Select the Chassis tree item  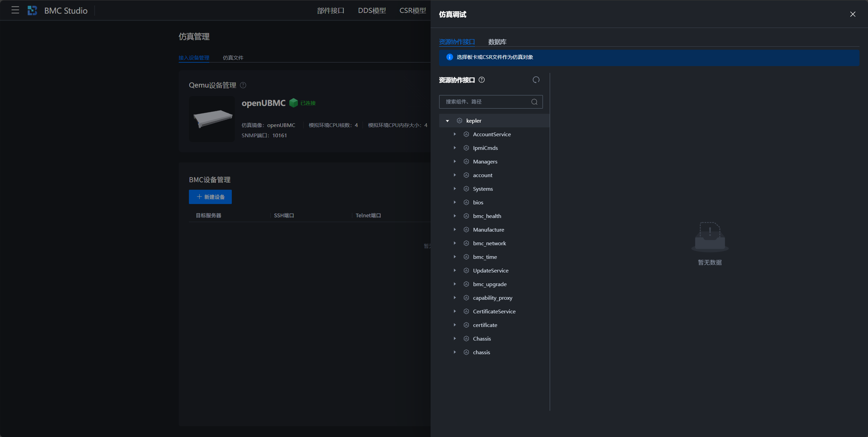tap(482, 339)
